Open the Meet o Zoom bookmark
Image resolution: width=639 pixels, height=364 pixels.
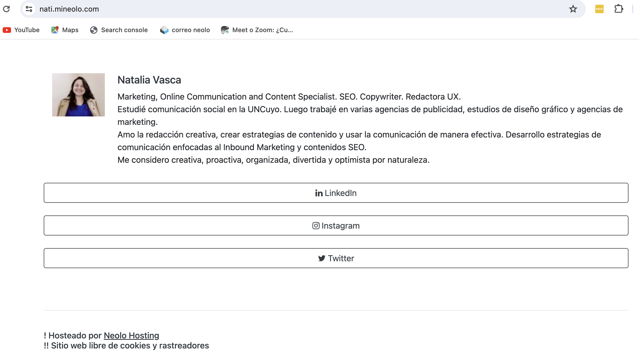(x=257, y=30)
